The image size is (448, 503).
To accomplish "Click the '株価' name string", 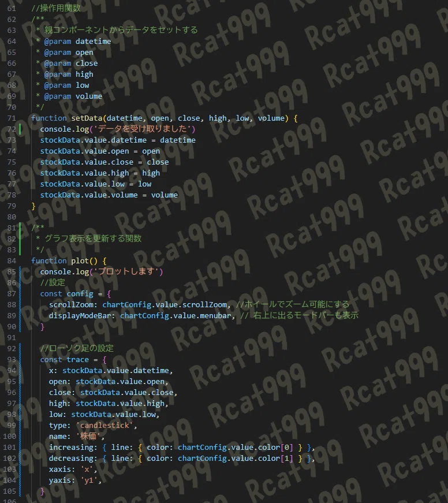I will point(88,436).
